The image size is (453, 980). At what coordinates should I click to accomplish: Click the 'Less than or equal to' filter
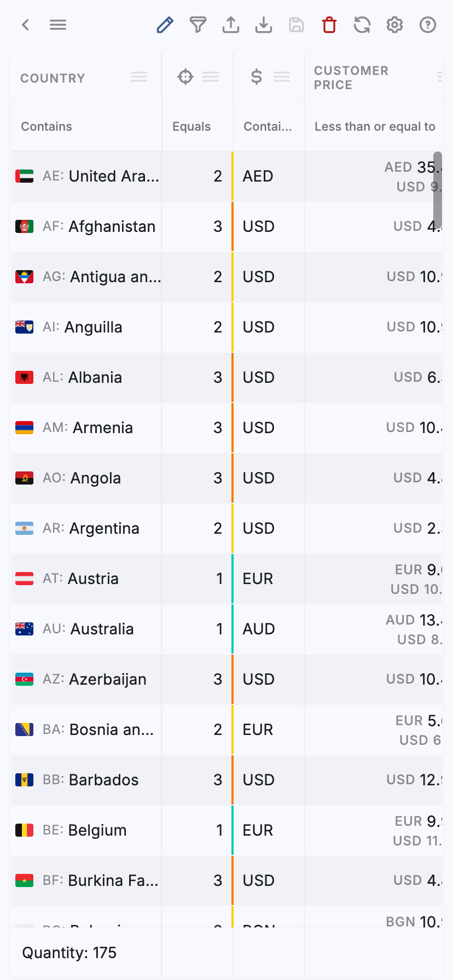pyautogui.click(x=375, y=126)
